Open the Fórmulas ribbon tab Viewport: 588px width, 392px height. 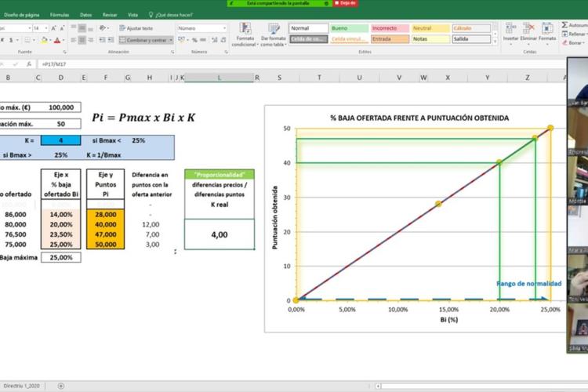point(60,15)
